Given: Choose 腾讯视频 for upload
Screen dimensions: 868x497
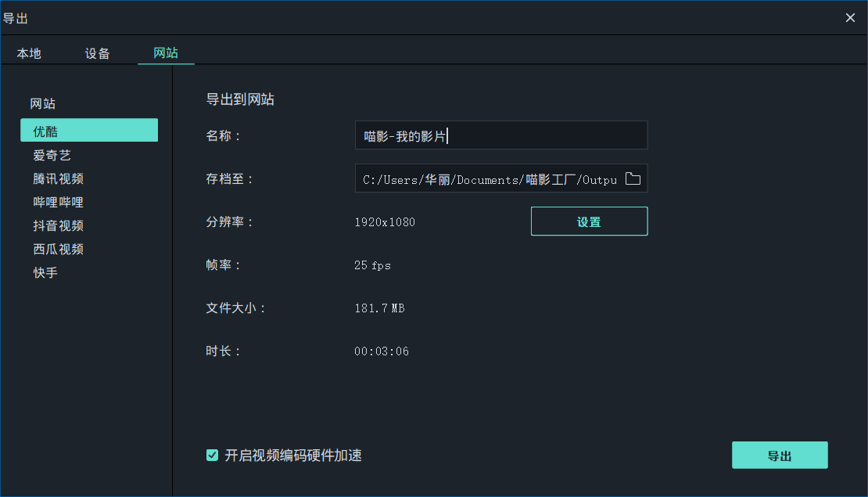Looking at the screenshot, I should (x=59, y=178).
